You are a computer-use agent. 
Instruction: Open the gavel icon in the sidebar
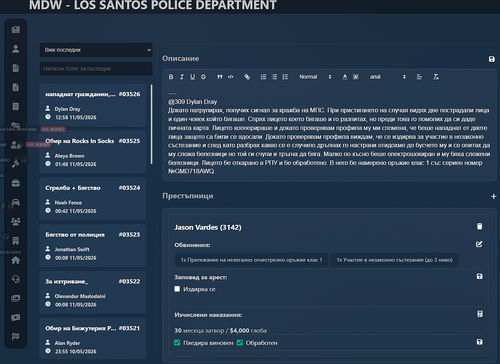(x=15, y=164)
